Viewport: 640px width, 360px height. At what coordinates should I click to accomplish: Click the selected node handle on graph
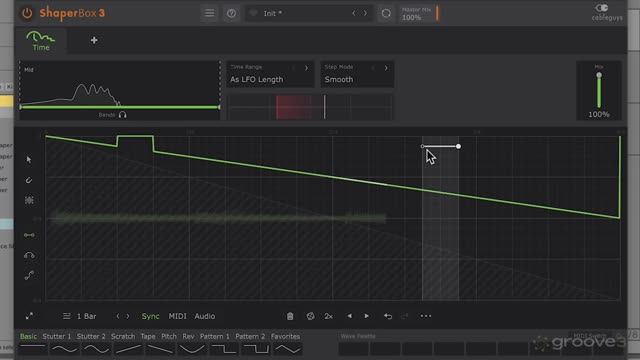(458, 146)
